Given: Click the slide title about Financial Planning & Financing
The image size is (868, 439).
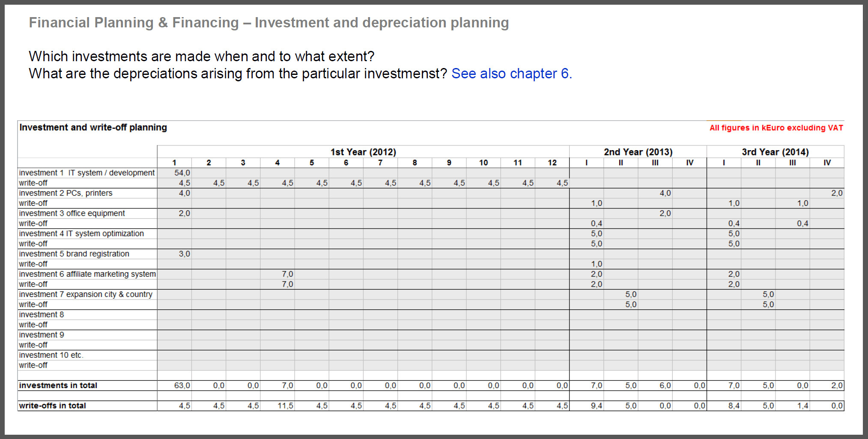Looking at the screenshot, I should pos(268,23).
